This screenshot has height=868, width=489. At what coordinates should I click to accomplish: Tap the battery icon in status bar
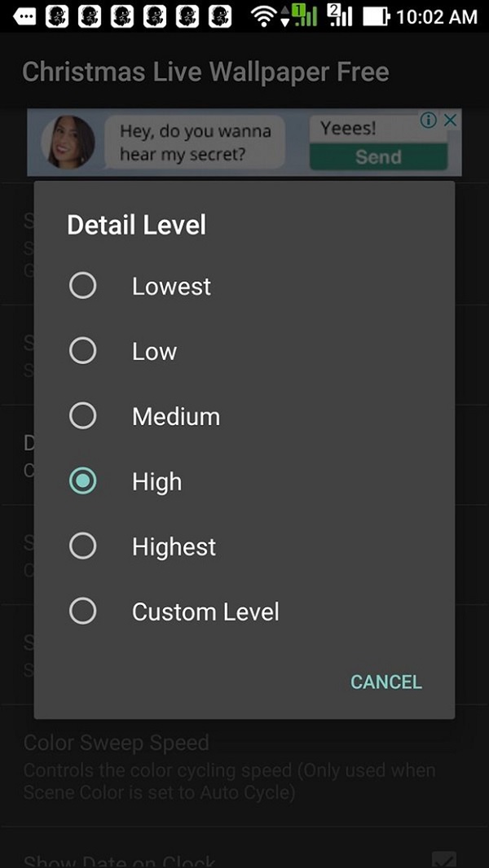click(x=377, y=15)
